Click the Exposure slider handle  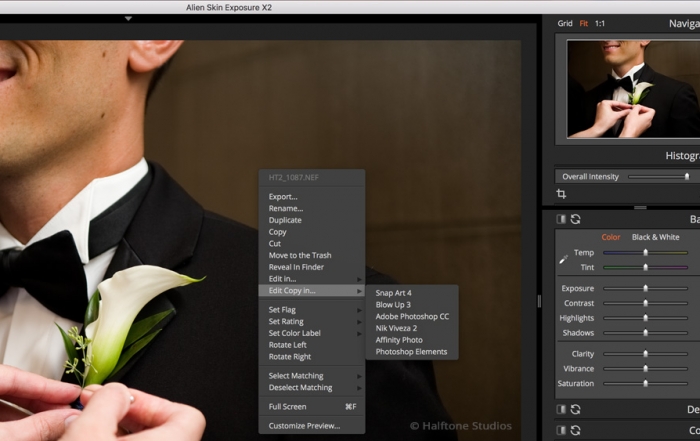click(x=646, y=288)
